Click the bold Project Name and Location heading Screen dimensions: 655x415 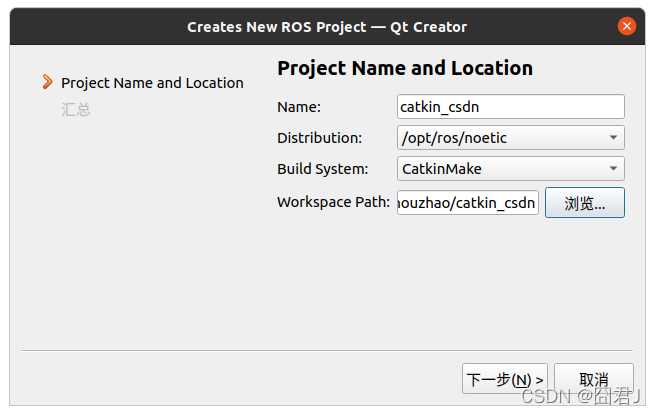click(x=404, y=68)
